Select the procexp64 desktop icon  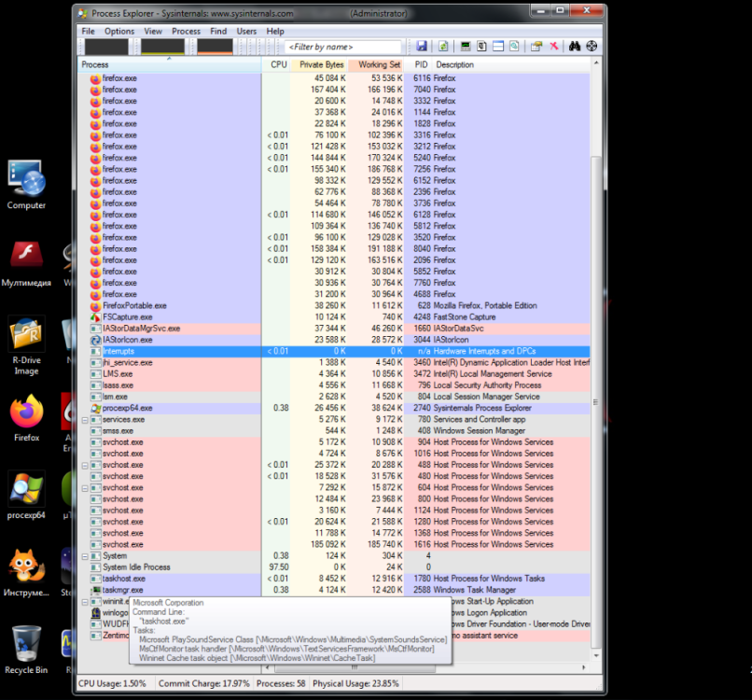click(26, 496)
